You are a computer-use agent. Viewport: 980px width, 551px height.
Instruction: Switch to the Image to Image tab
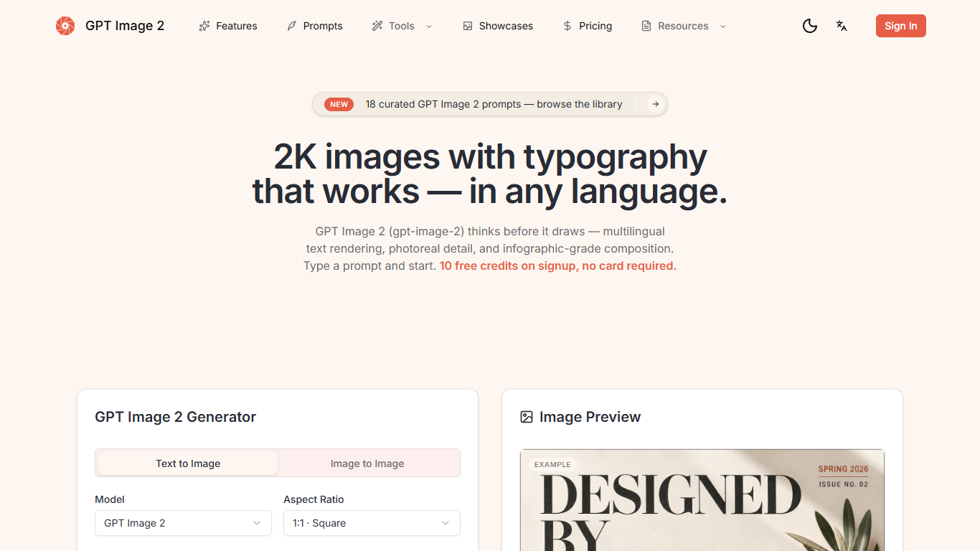367,463
